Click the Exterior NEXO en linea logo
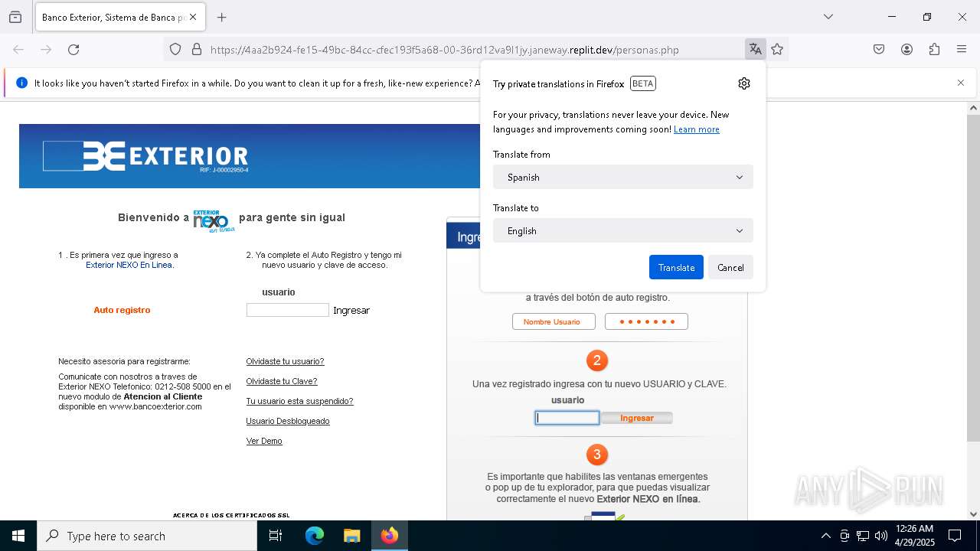Viewport: 980px width, 551px height. 214,220
